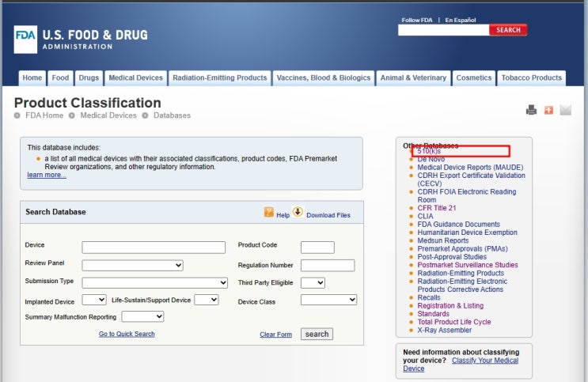This screenshot has height=382, width=588.
Task: Open the Help link
Action: pos(283,215)
